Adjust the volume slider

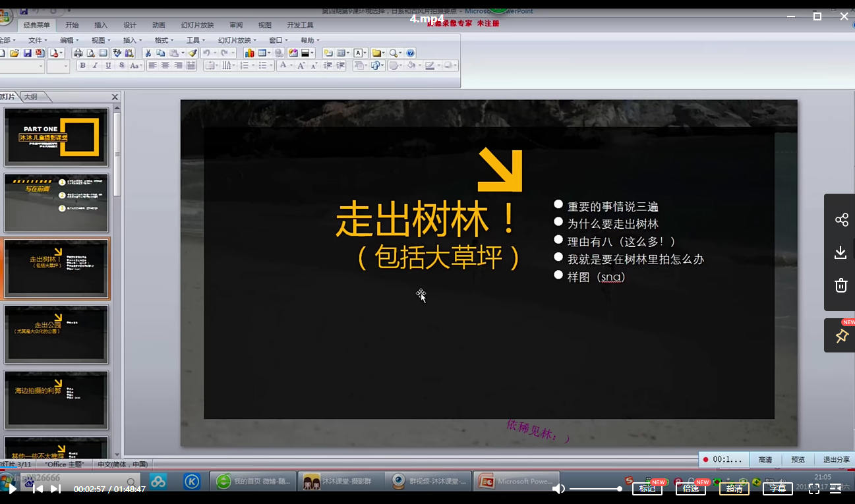click(x=593, y=490)
